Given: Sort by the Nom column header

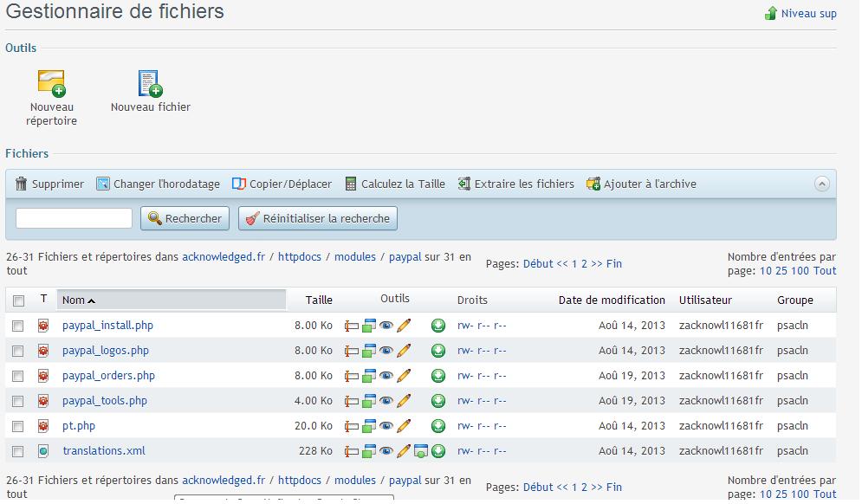Looking at the screenshot, I should pos(172,300).
